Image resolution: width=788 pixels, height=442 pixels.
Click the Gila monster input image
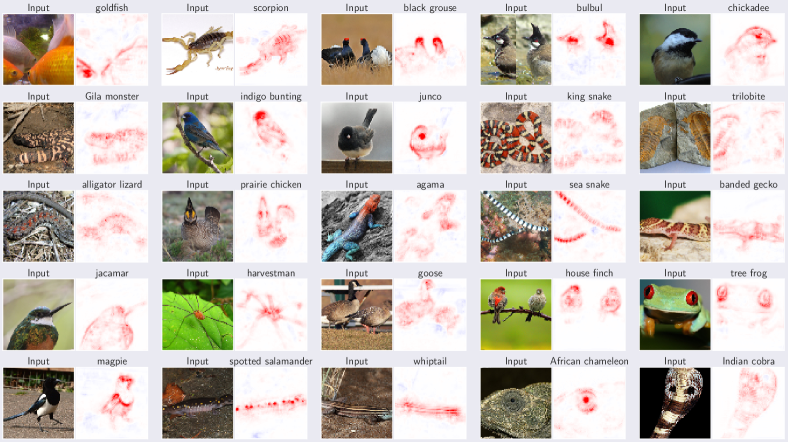[x=38, y=138]
